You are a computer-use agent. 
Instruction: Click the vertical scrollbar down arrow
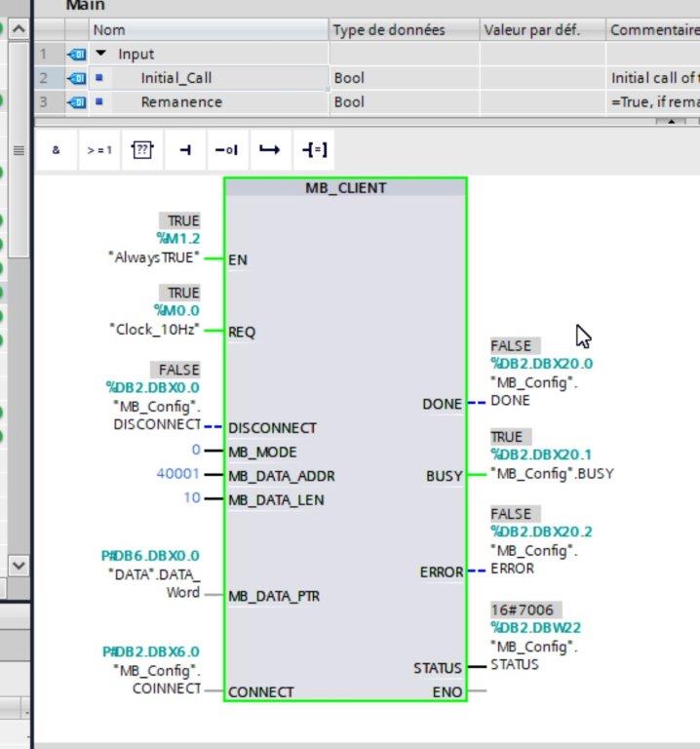point(19,566)
